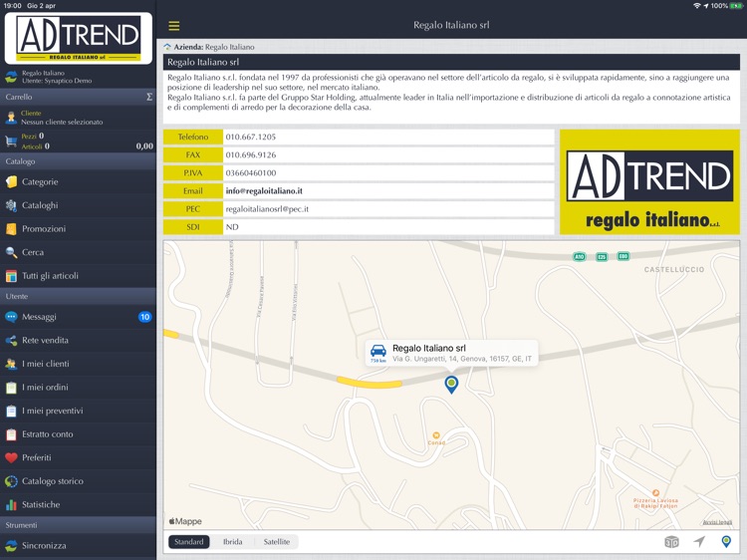Image resolution: width=747 pixels, height=560 pixels.
Task: Click the Cerca magnifier icon
Action: click(11, 252)
